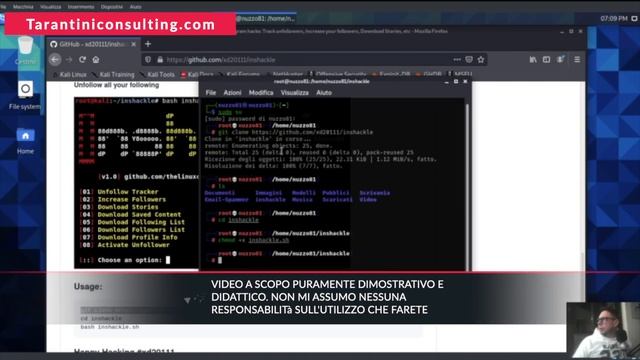This screenshot has width=640, height=360.
Task: Click the Firefox address bar URL
Action: pos(221,60)
